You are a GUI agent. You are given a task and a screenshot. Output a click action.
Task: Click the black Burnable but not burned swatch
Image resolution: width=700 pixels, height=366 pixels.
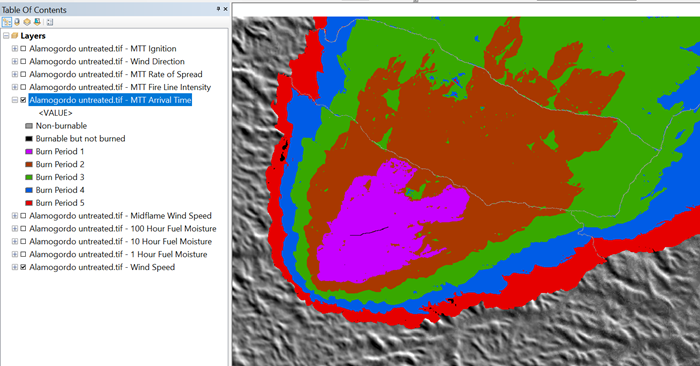(x=29, y=139)
